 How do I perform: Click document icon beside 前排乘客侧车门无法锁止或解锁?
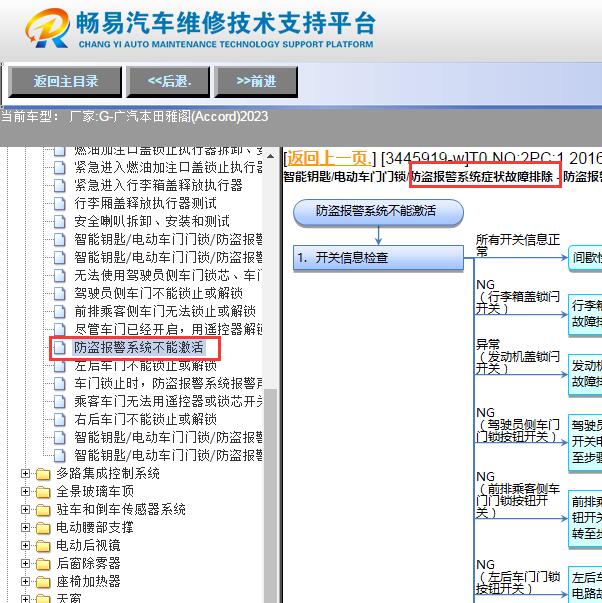tap(59, 311)
